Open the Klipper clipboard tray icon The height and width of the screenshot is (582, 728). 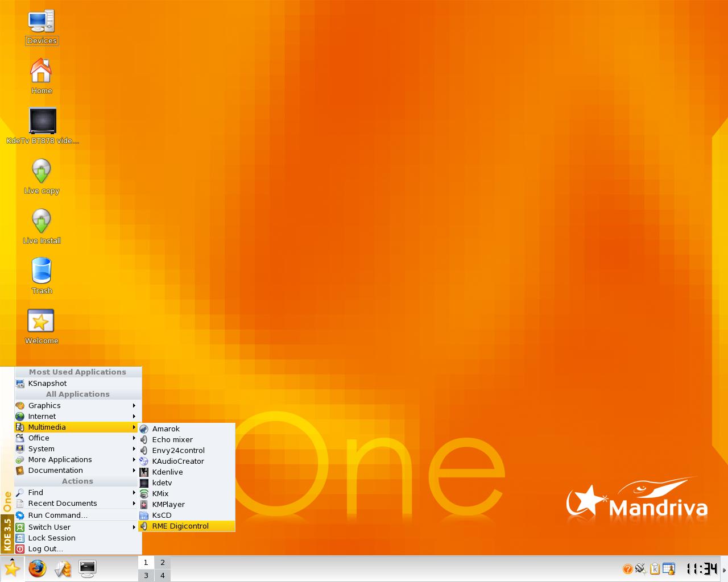[x=655, y=568]
